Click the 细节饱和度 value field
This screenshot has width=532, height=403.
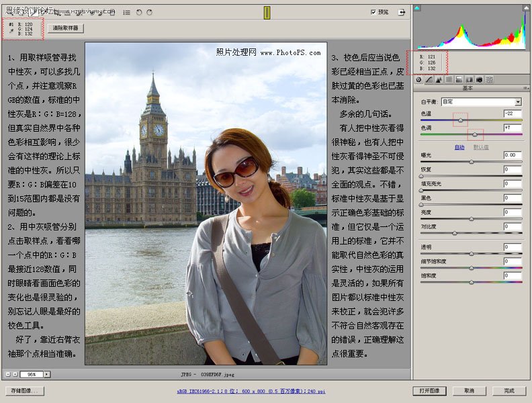pyautogui.click(x=513, y=261)
